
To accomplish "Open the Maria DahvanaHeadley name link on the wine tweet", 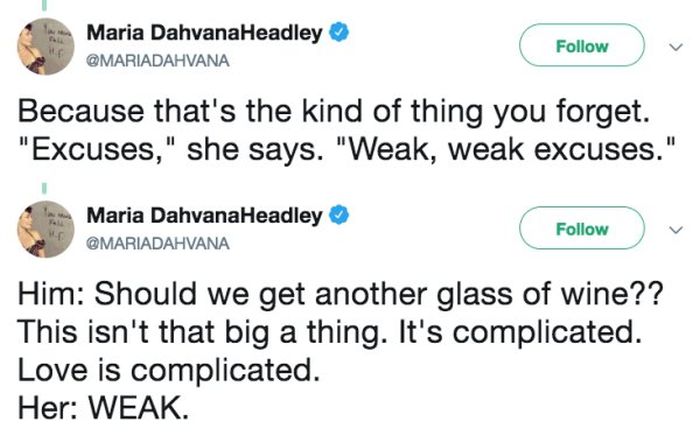I will point(204,216).
